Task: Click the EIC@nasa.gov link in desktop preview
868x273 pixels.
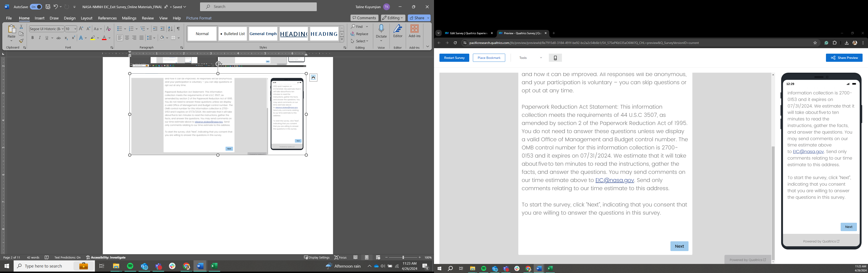Action: [x=614, y=180]
